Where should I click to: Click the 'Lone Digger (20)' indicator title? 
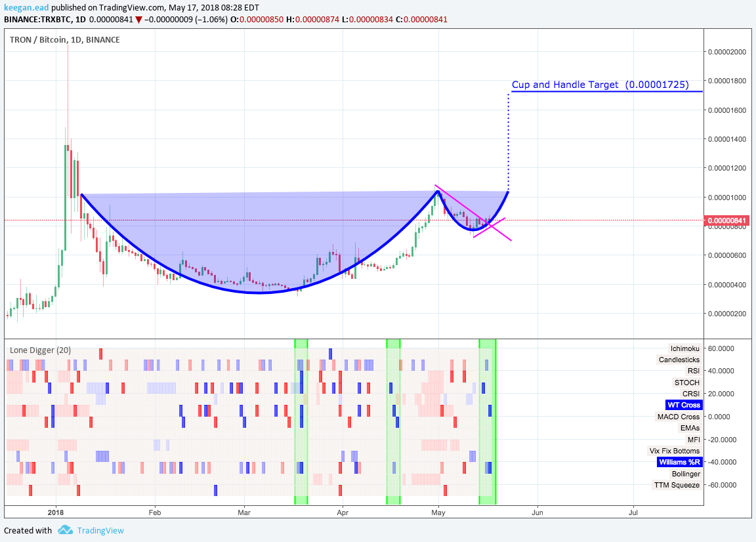(x=40, y=350)
